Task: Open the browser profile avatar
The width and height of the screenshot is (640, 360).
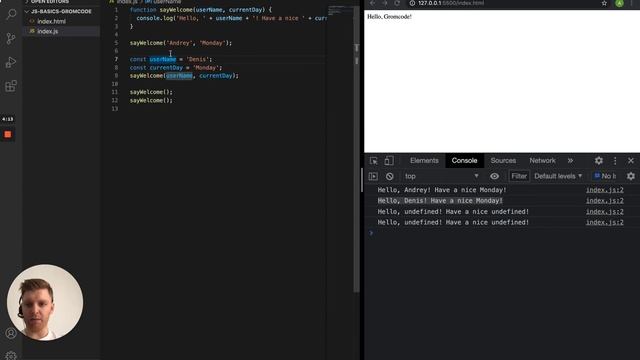Action: [x=619, y=3]
